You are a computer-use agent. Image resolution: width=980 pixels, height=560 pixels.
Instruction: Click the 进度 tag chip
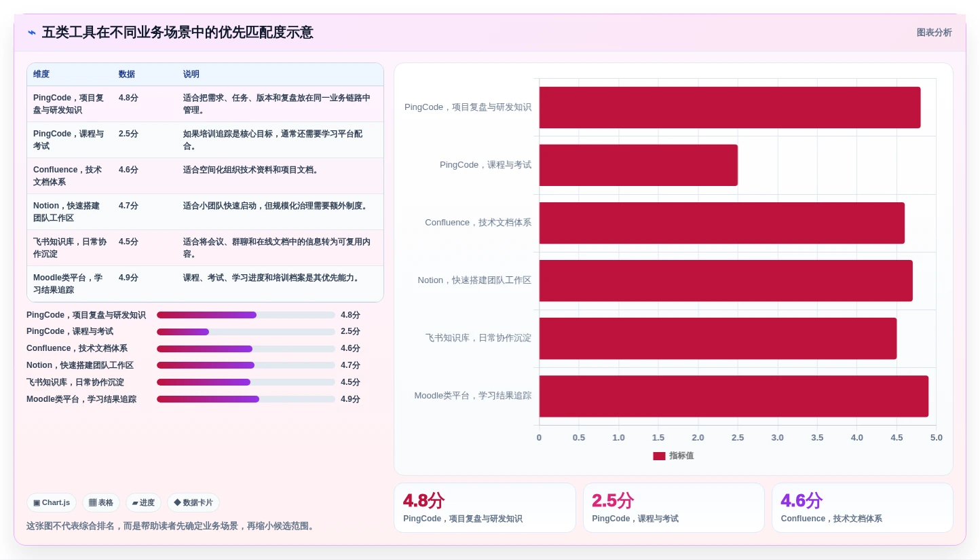click(x=143, y=503)
